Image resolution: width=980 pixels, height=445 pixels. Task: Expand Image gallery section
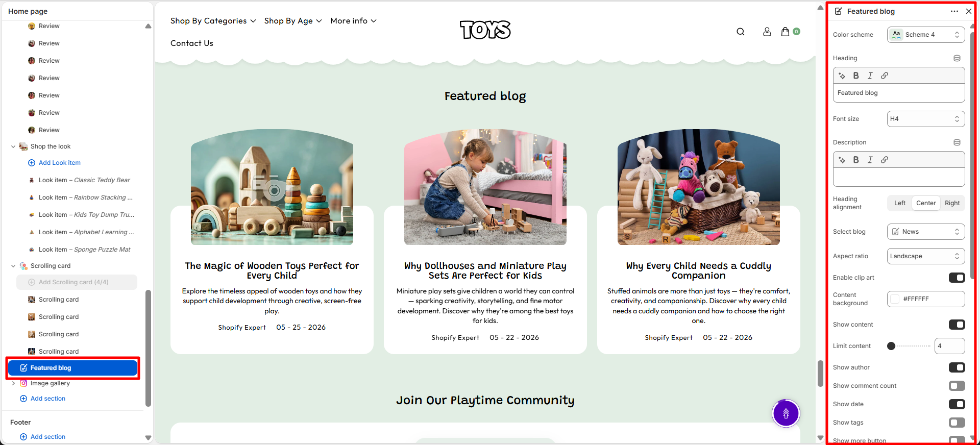pos(13,383)
